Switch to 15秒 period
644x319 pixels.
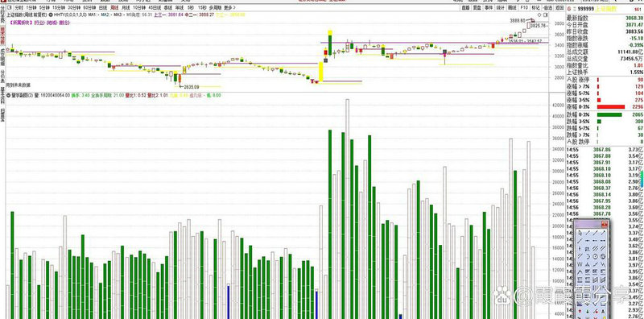(x=202, y=7)
